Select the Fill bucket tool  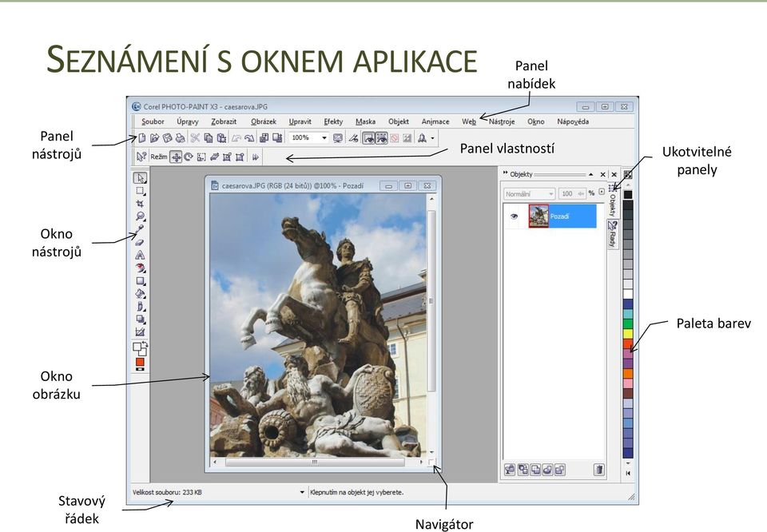click(x=141, y=294)
